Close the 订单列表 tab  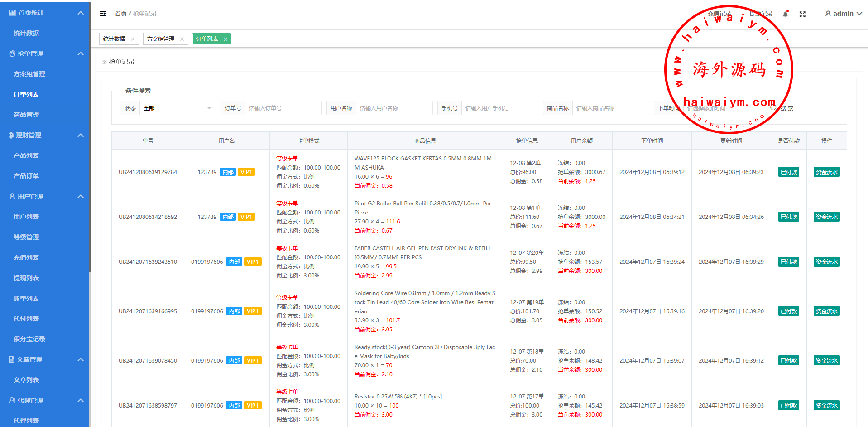coord(225,39)
